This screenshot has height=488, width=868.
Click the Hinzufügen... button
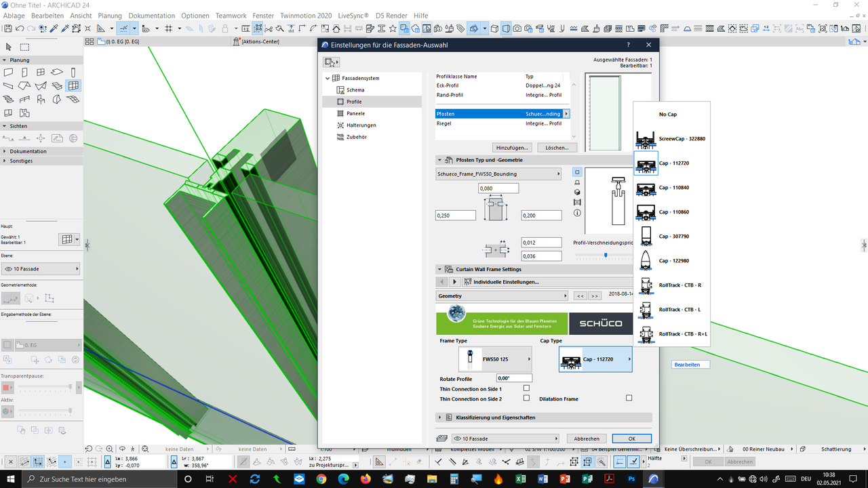512,147
